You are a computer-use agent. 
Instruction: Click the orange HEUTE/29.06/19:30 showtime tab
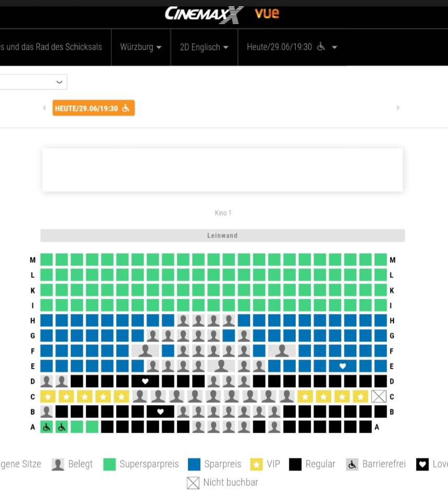[x=93, y=108]
